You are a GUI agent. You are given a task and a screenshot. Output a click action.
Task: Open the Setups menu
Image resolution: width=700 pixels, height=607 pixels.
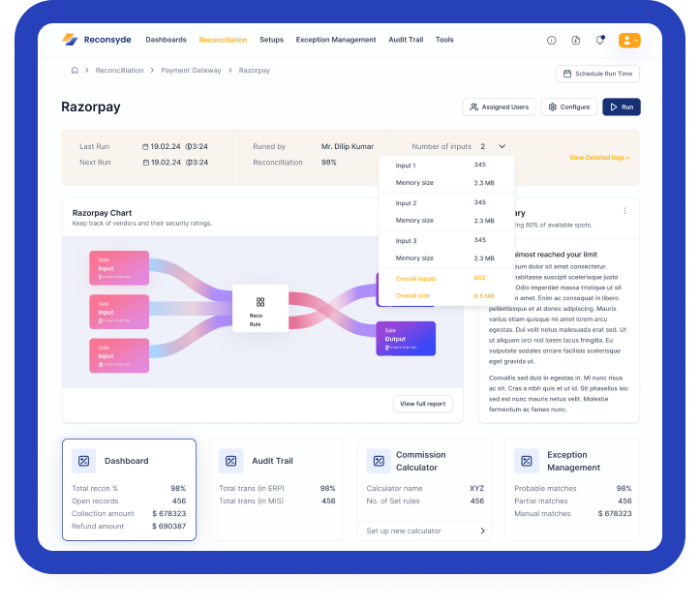[271, 40]
